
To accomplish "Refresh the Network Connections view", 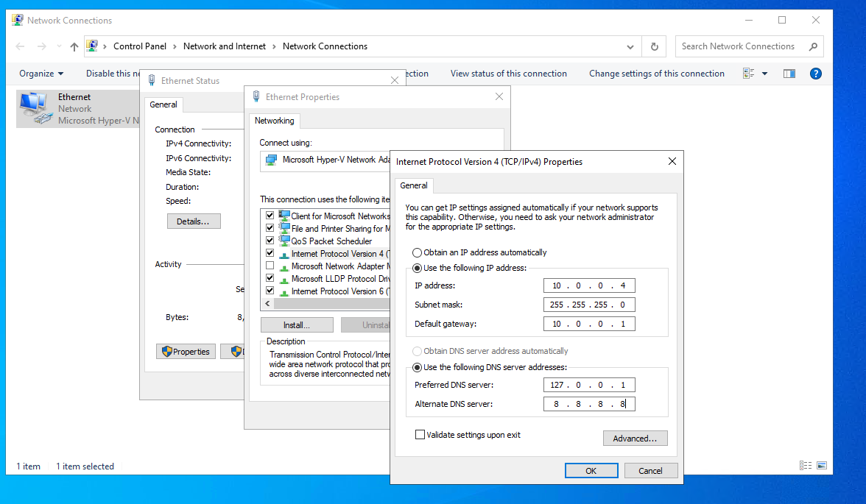I will [655, 47].
